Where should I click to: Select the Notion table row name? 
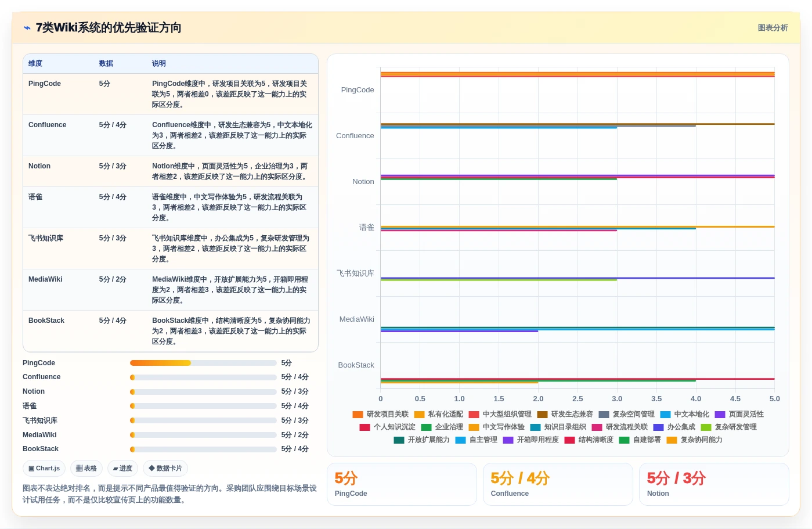(39, 166)
